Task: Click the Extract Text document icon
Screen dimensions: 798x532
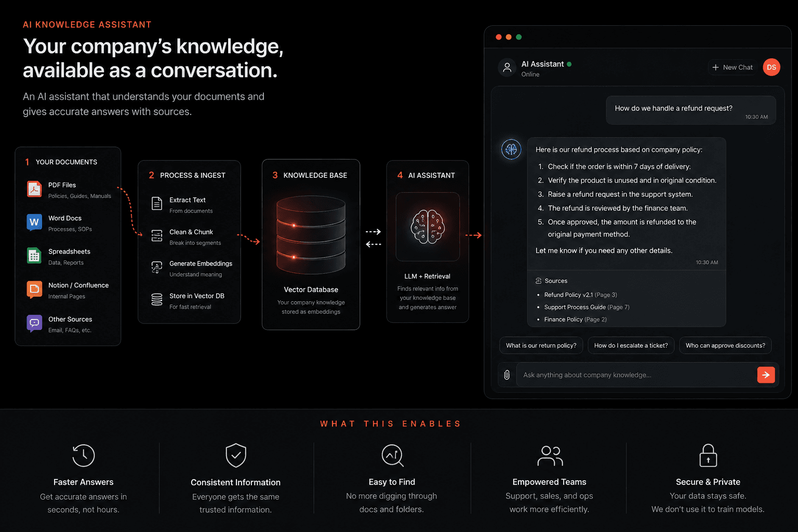Action: click(157, 204)
